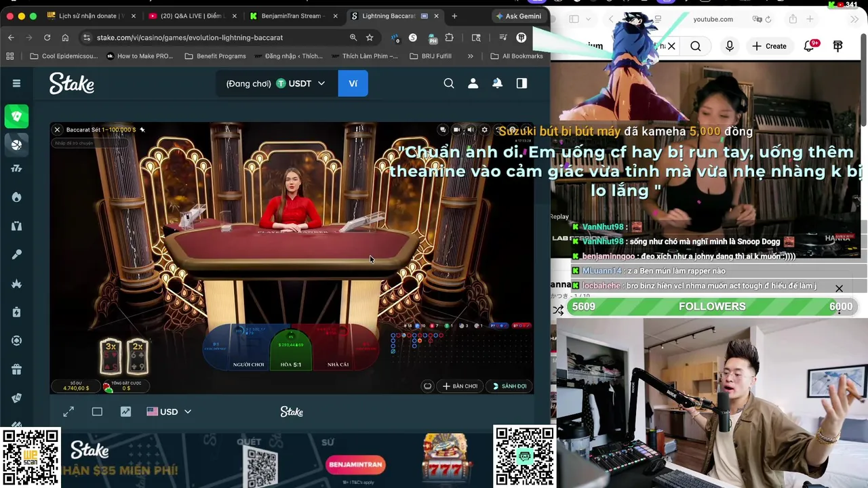Open the flame sidebar icon
This screenshot has width=868, height=488.
click(x=17, y=197)
